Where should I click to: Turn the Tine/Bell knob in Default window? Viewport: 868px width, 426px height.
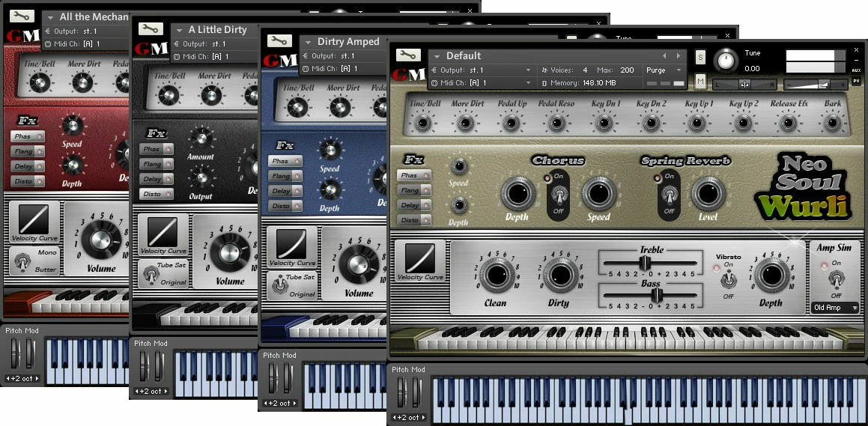point(423,122)
